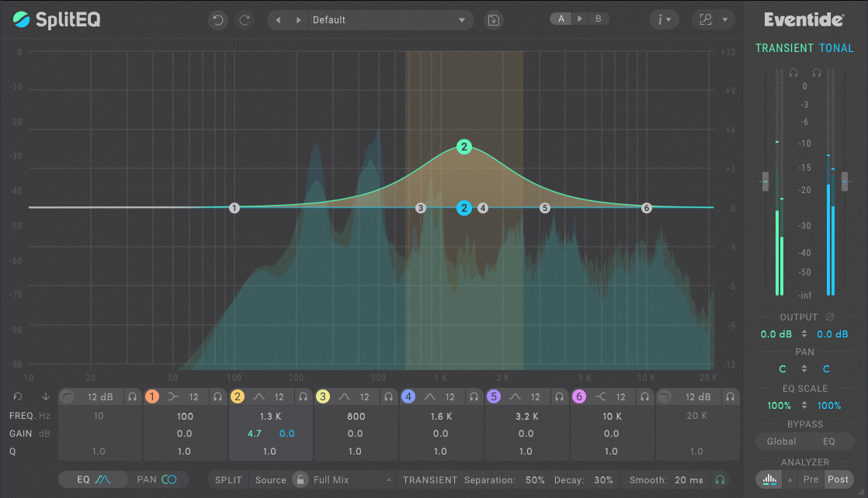Expand the zoom options dropdown arrow
Screen dimensions: 868x498
[725, 20]
